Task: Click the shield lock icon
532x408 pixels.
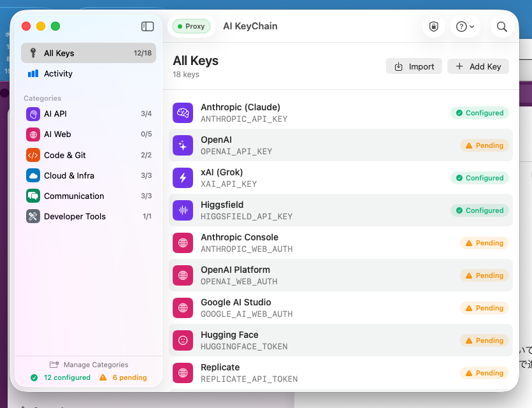Action: (434, 26)
